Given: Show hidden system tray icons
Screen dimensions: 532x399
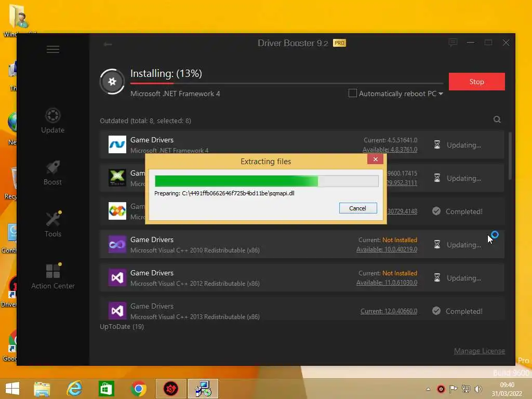Looking at the screenshot, I should [428, 389].
